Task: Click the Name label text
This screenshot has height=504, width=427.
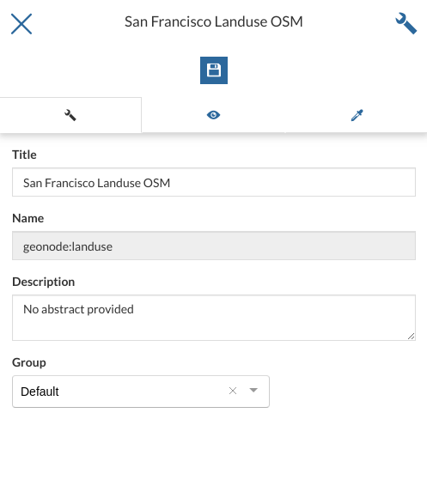Action: click(28, 218)
